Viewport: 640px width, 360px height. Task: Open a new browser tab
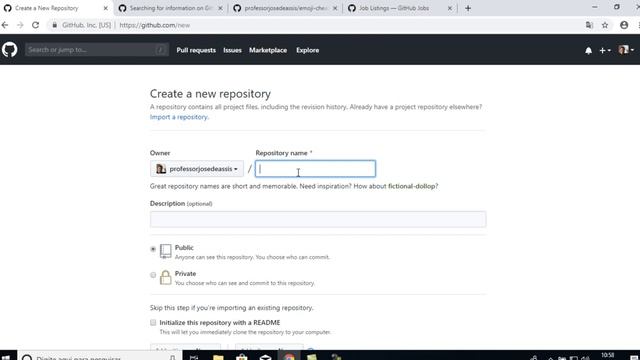click(468, 8)
